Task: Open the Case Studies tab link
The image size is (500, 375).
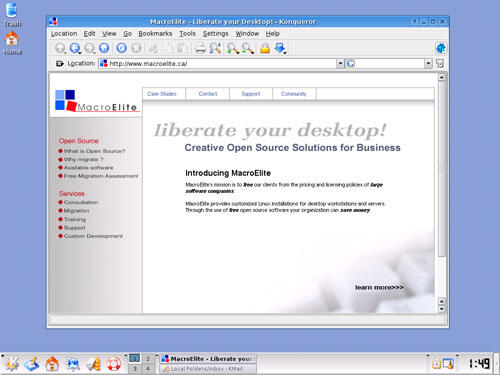Action: pos(162,94)
